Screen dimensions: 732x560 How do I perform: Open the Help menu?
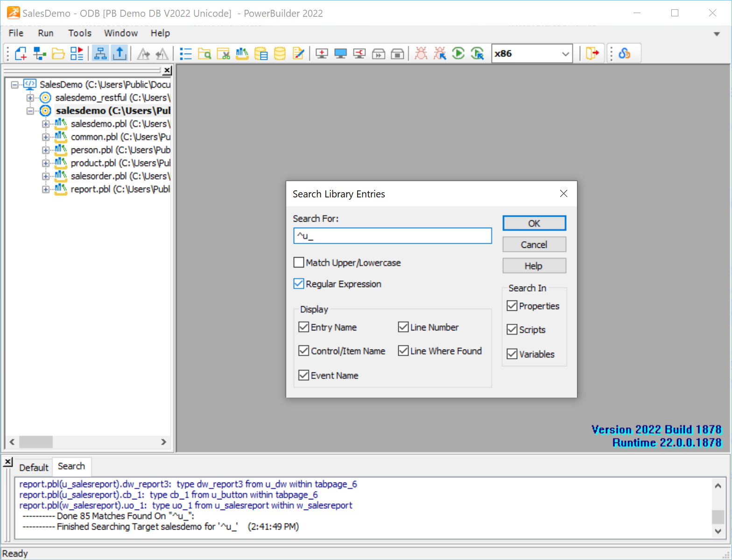click(x=160, y=33)
